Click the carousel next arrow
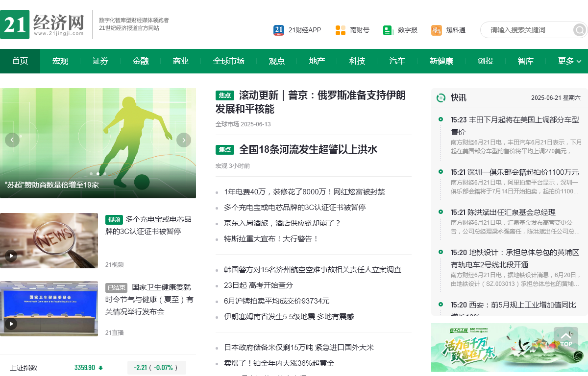Screen dimensions: 588x376 (x=184, y=140)
